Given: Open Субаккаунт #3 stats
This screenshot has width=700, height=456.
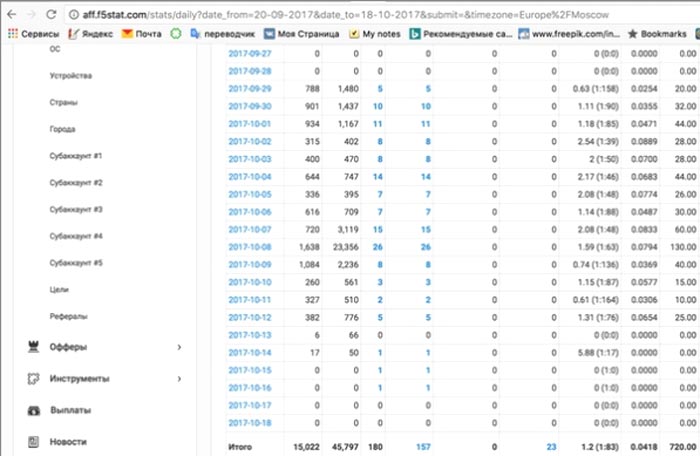Looking at the screenshot, I should (x=76, y=209).
